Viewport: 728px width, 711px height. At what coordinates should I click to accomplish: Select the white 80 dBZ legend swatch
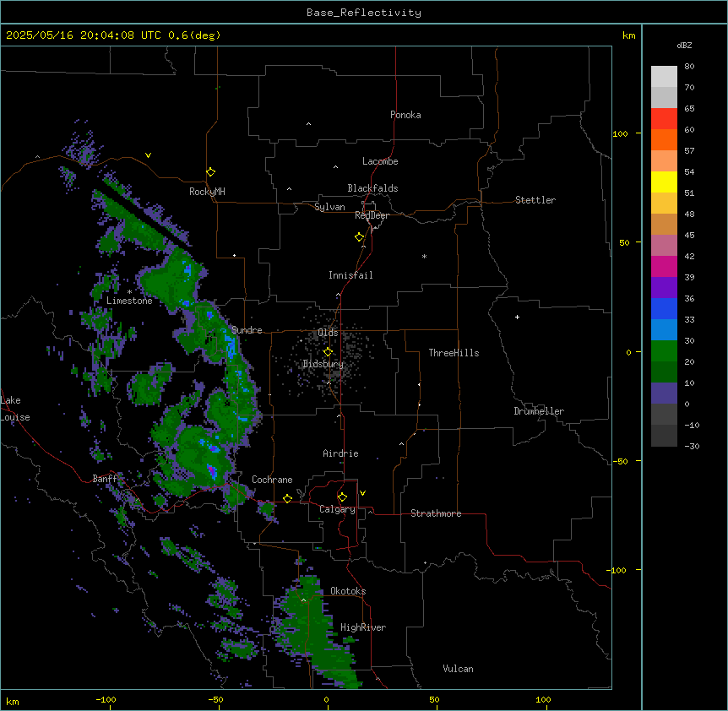coord(664,77)
